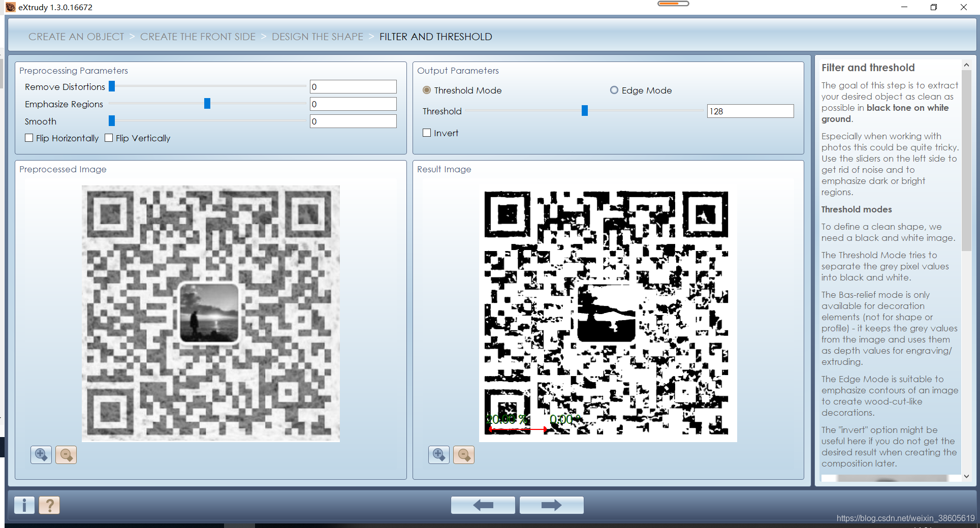Zoom in on the Result Image
Viewport: 980px width, 528px height.
(x=439, y=454)
